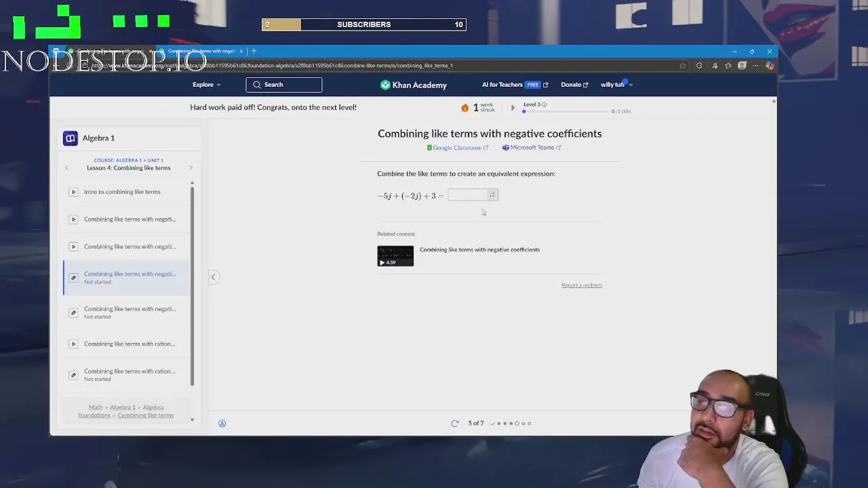Image resolution: width=868 pixels, height=488 pixels.
Task: Click the browser address bar URL
Action: (x=271, y=66)
